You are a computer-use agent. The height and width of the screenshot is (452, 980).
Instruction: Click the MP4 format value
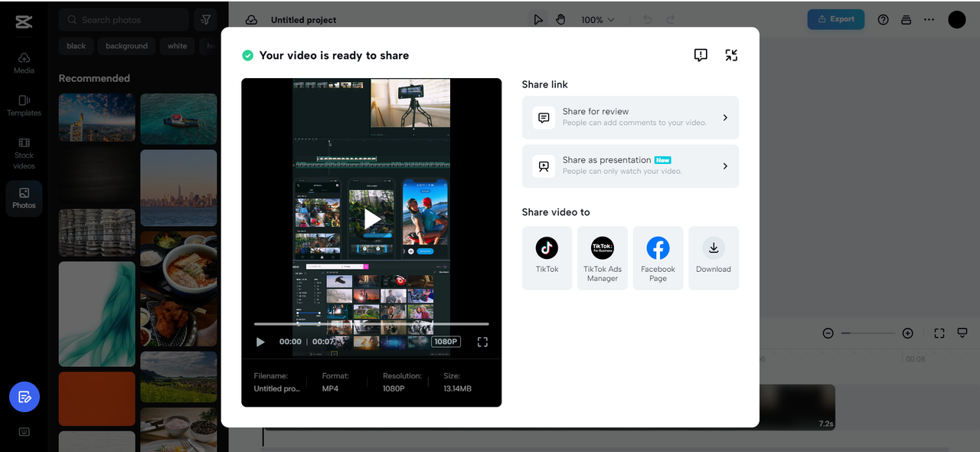click(330, 388)
